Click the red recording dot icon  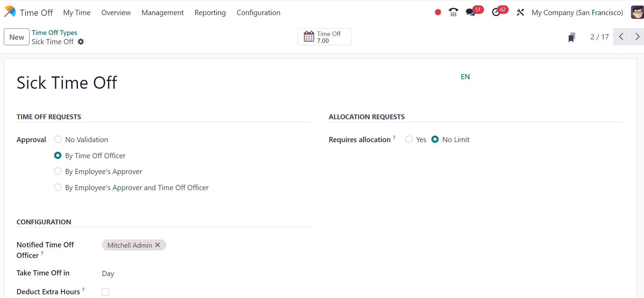[x=438, y=12]
